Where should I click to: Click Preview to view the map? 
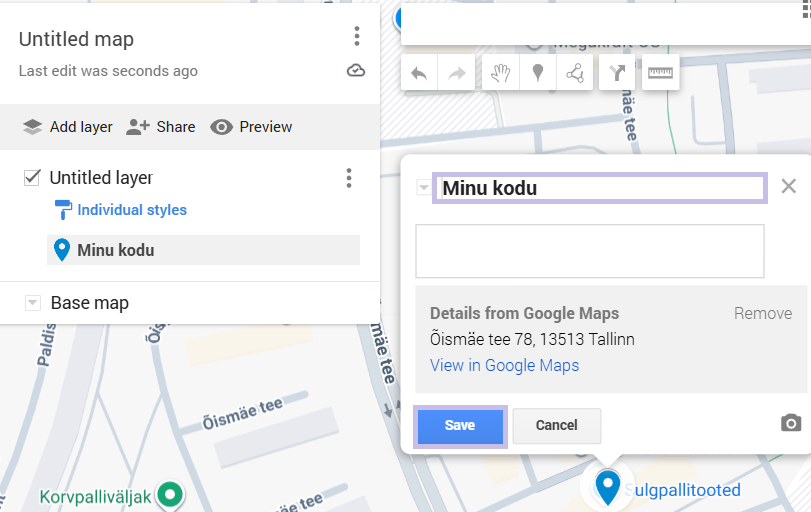(251, 127)
